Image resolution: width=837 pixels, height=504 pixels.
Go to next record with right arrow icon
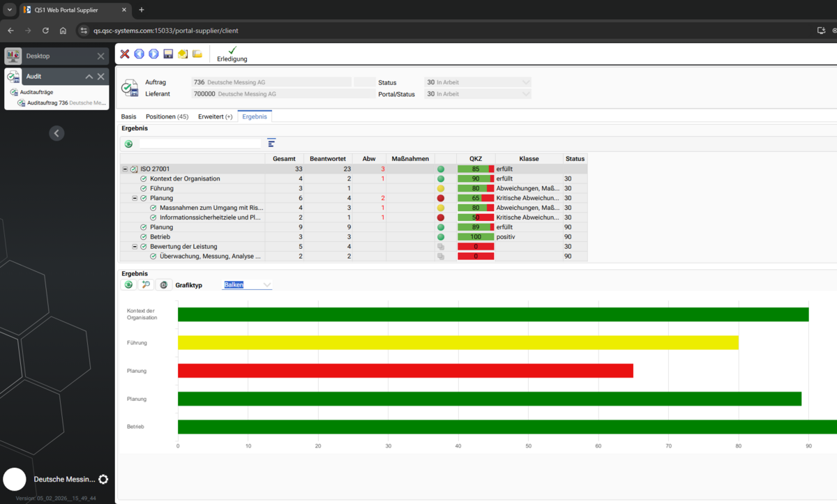[x=153, y=54]
